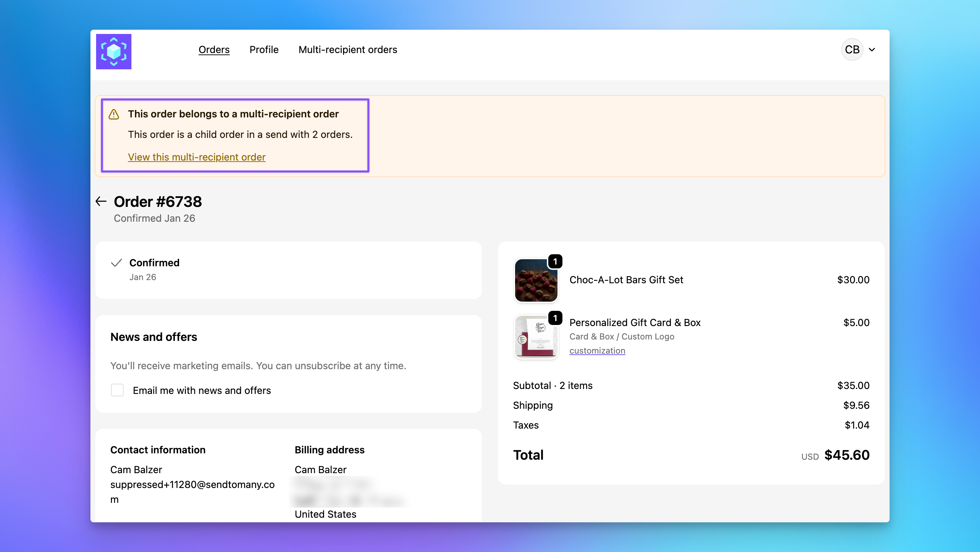Click the CB account avatar
The width and height of the screenshot is (980, 552).
[852, 50]
